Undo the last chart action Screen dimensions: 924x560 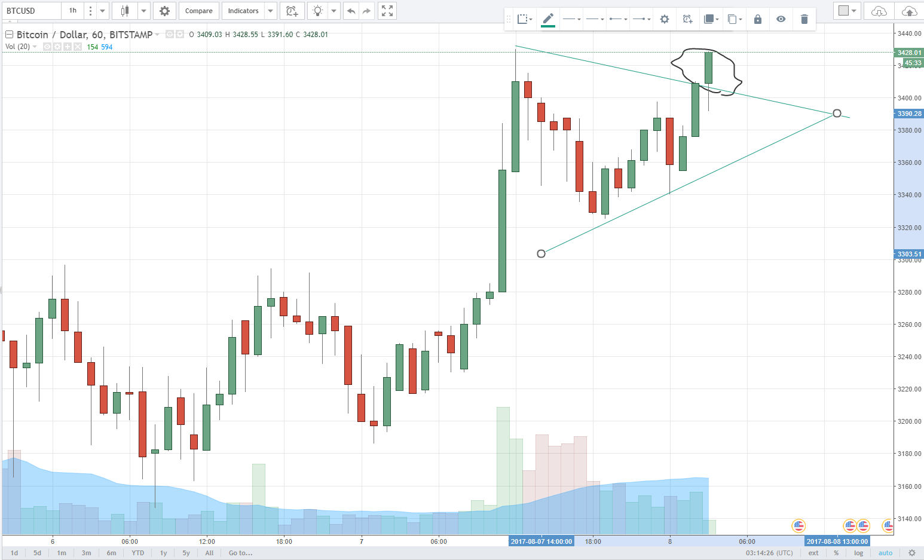351,11
